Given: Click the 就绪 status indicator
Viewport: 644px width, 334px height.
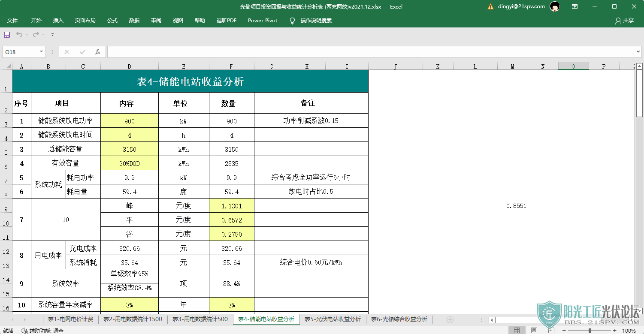Looking at the screenshot, I should 8,331.
